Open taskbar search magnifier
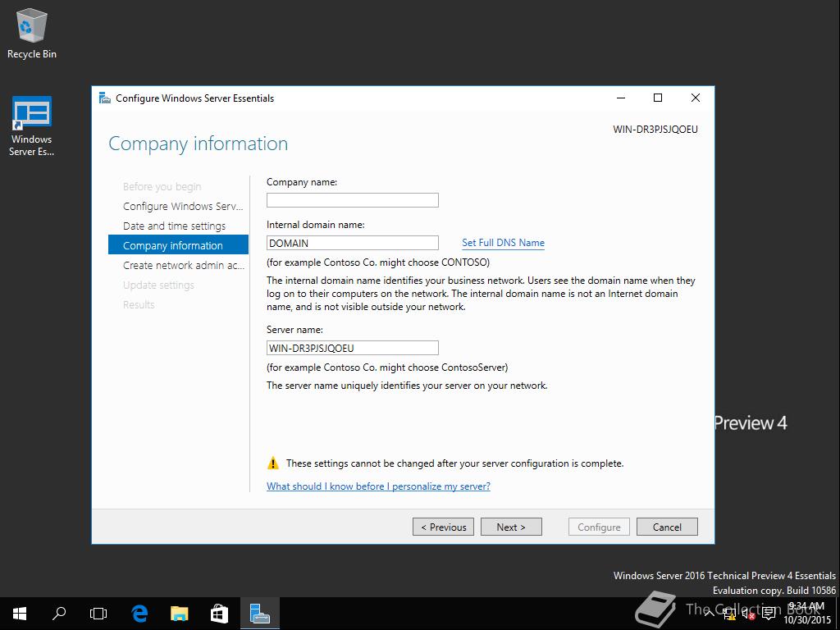 click(59, 614)
